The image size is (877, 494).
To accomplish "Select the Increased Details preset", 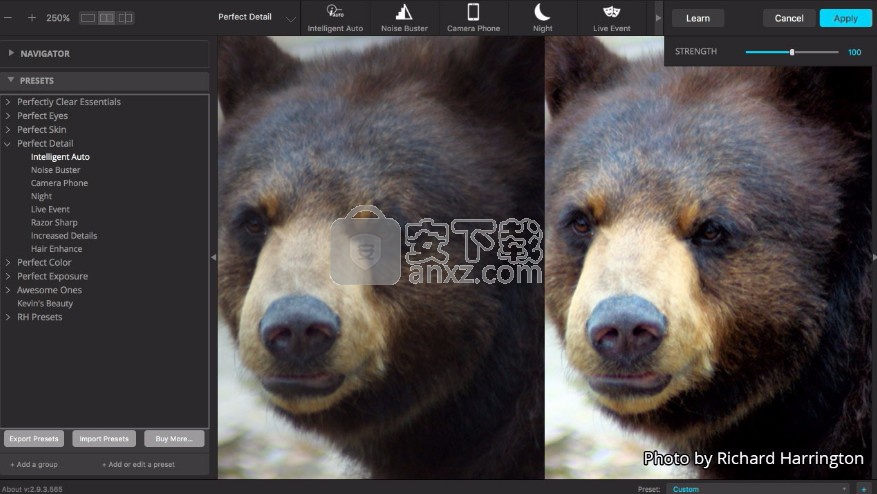I will click(x=64, y=236).
